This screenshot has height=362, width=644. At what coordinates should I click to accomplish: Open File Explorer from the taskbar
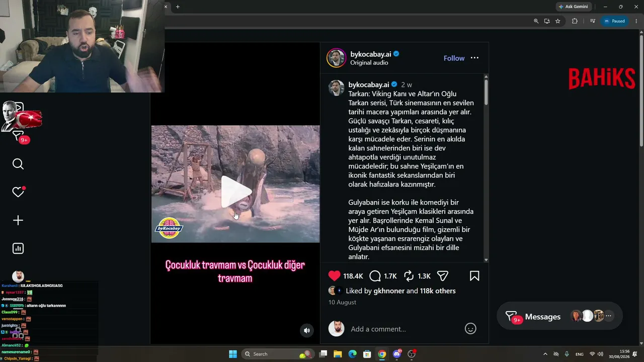click(x=338, y=354)
